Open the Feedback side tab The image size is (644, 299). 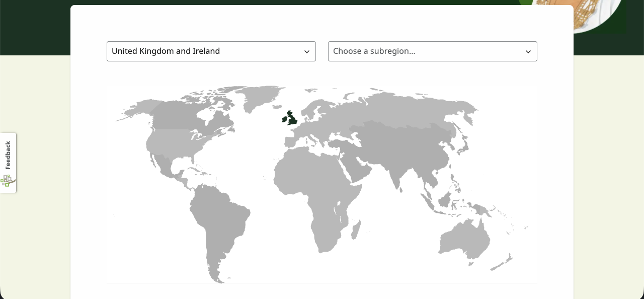coord(8,163)
